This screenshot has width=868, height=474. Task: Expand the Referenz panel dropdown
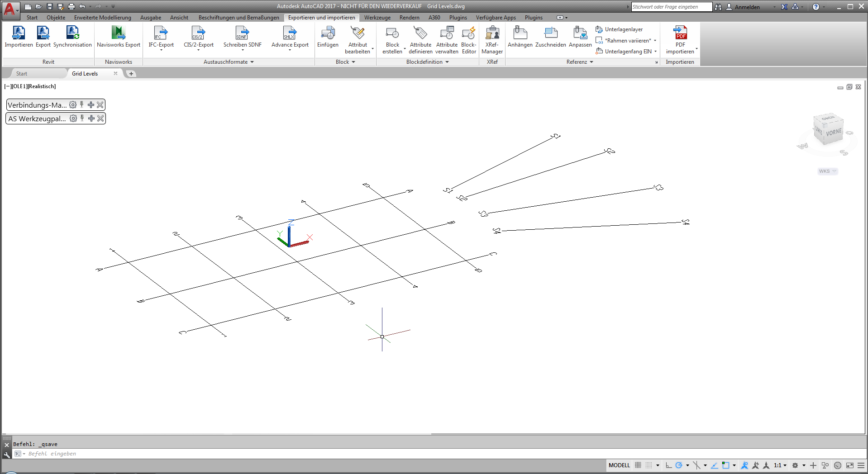pos(580,62)
